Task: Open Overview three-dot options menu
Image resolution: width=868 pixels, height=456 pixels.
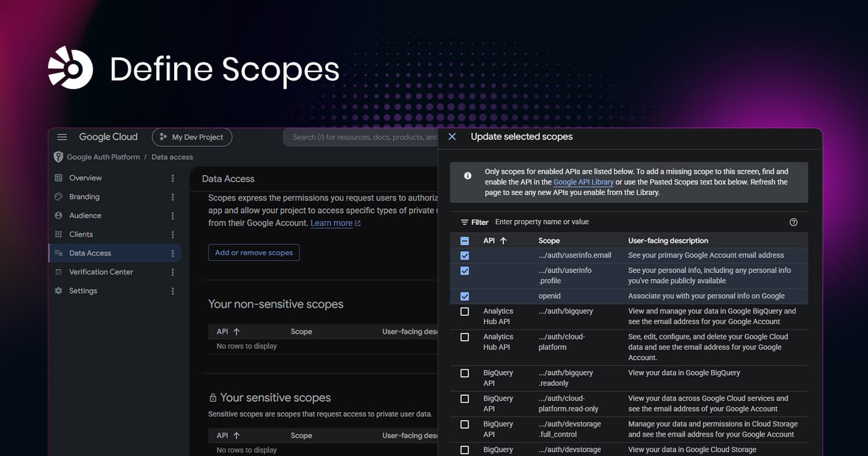Action: click(x=172, y=178)
